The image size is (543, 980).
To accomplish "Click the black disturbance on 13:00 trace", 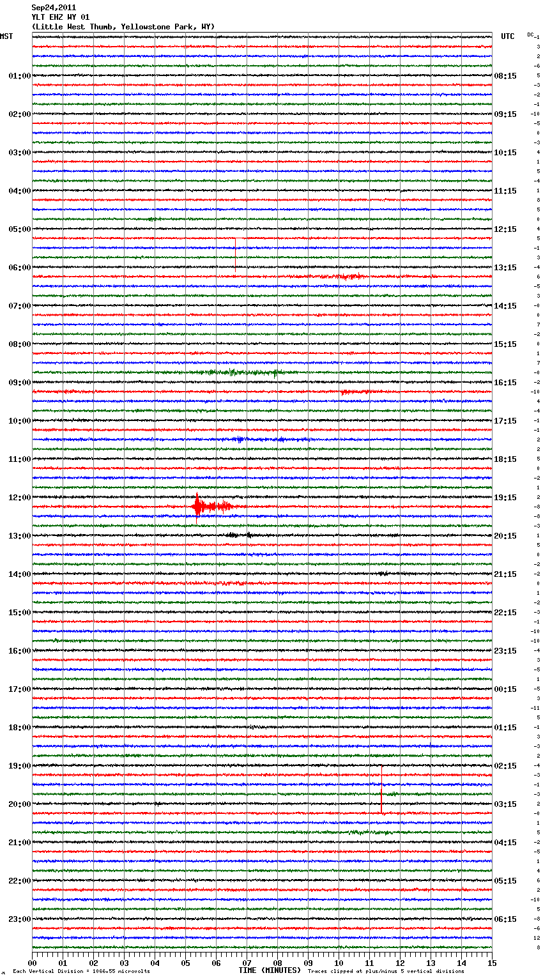I will 240,535.
